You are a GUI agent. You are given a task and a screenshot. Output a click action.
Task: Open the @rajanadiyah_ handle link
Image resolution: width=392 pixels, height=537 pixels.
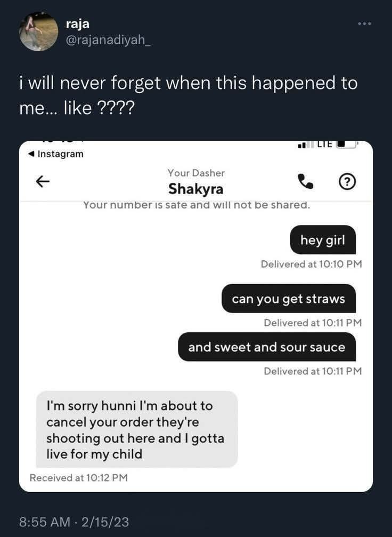coord(108,40)
